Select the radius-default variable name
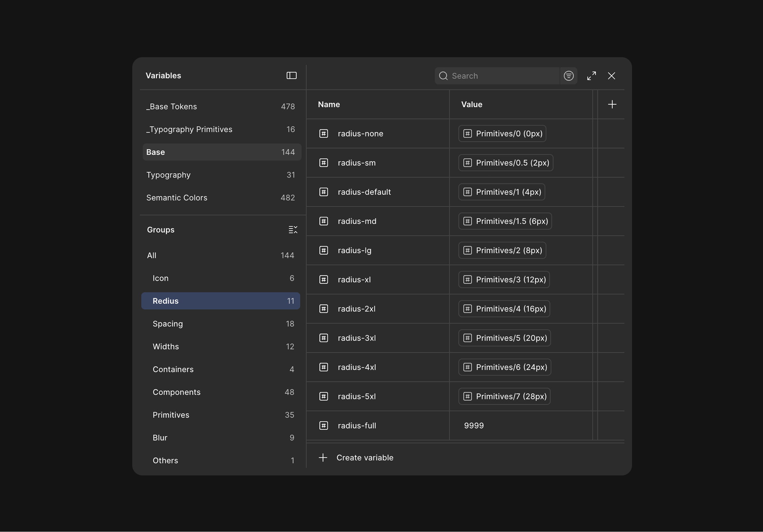This screenshot has height=532, width=763. click(x=364, y=192)
